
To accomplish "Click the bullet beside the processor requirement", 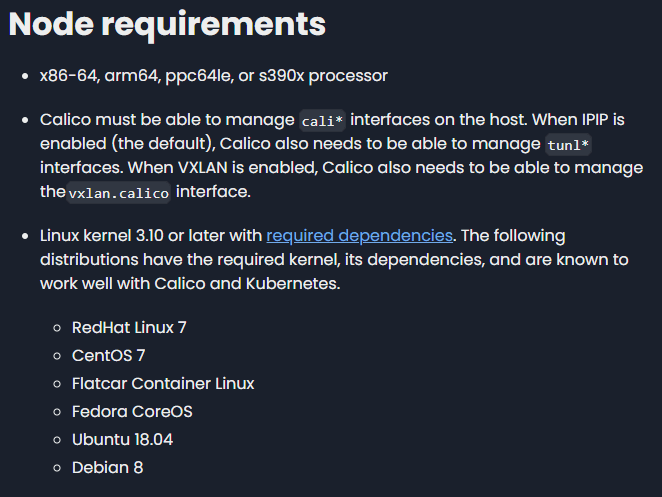I will [x=25, y=76].
